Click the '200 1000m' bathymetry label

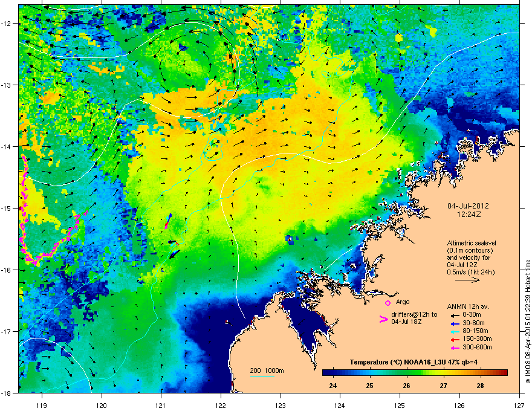(x=267, y=371)
